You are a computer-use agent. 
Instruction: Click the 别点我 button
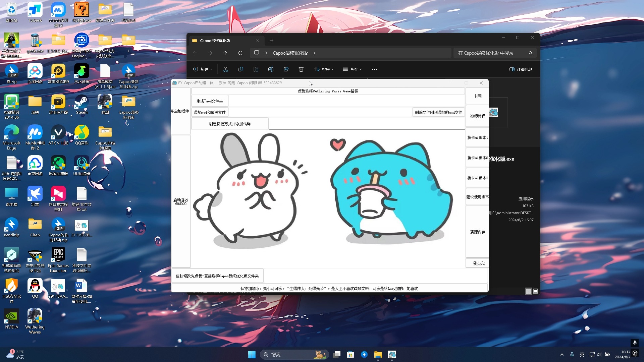(477, 263)
